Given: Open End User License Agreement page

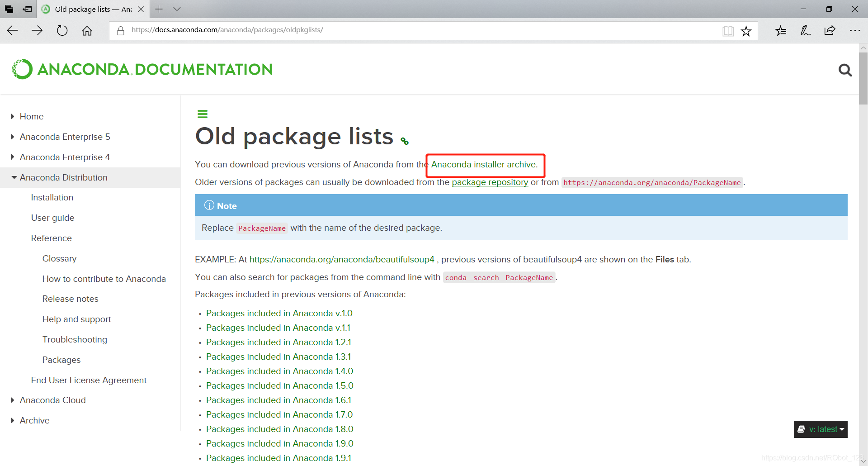Looking at the screenshot, I should pos(89,380).
